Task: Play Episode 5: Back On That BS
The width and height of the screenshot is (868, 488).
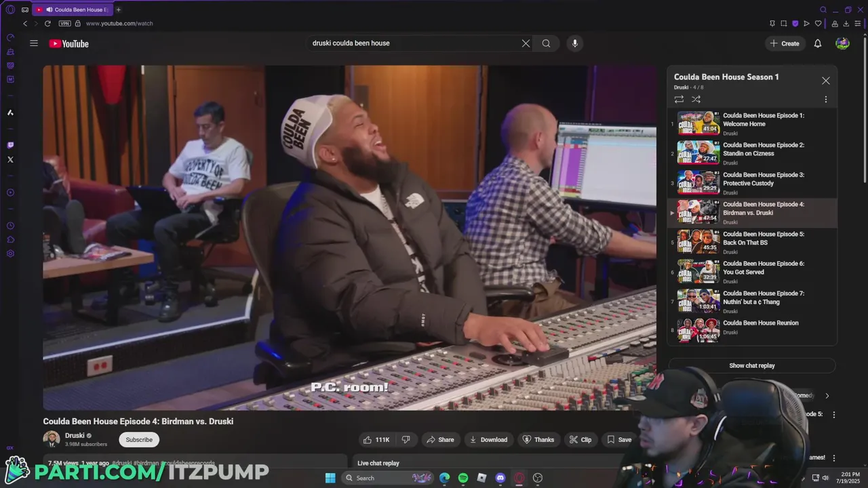Action: click(x=752, y=242)
